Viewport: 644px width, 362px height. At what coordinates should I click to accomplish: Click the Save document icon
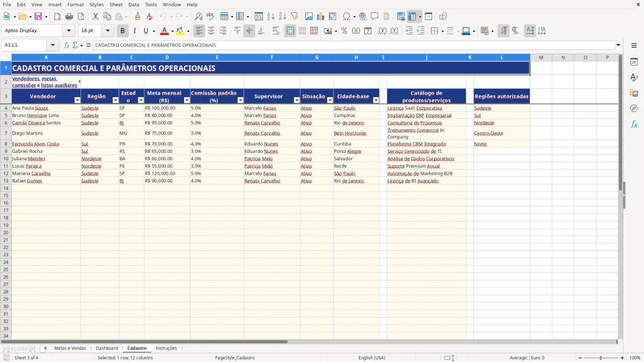(x=38, y=17)
